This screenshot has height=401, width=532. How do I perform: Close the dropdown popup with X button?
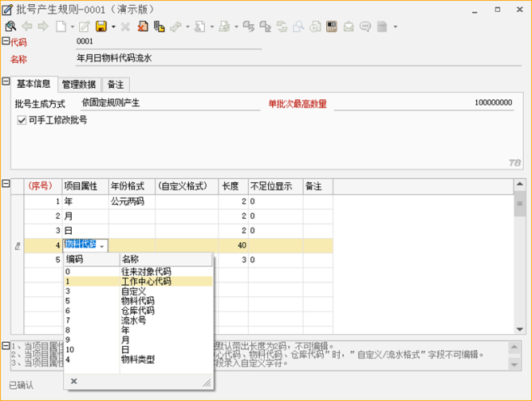(73, 382)
